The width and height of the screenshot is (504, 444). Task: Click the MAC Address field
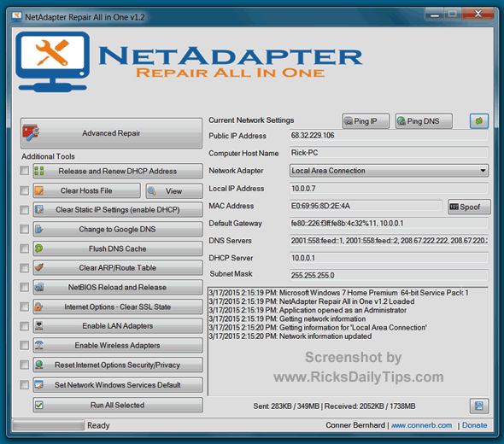[x=366, y=206]
